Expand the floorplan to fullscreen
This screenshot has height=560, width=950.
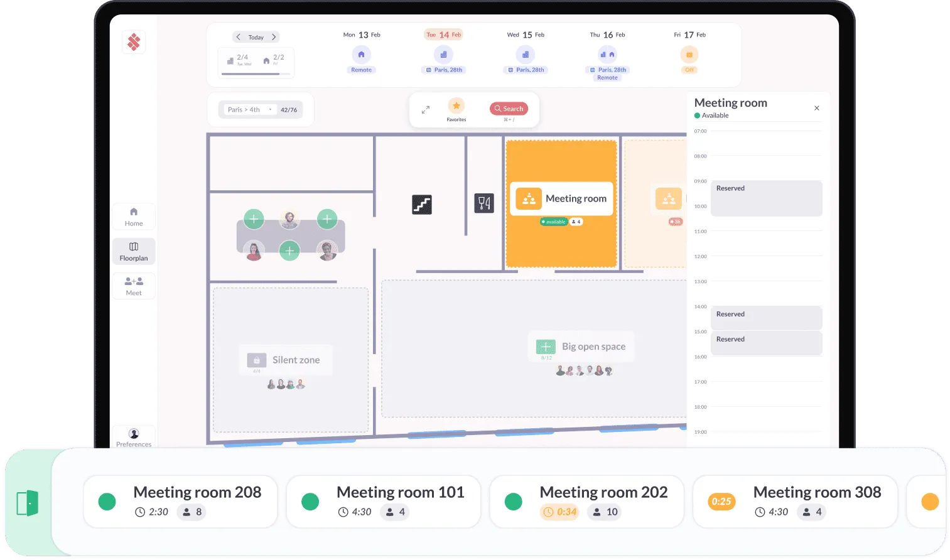point(426,109)
